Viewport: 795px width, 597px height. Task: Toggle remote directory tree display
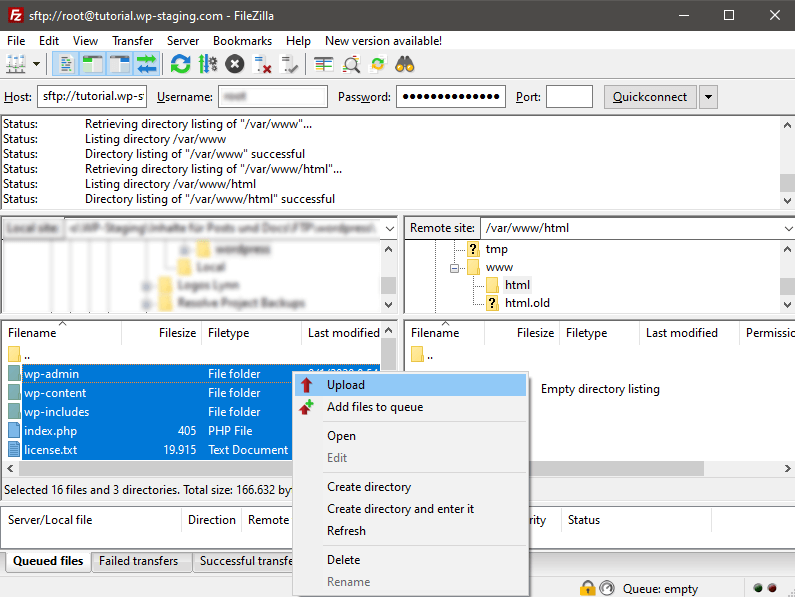(120, 64)
